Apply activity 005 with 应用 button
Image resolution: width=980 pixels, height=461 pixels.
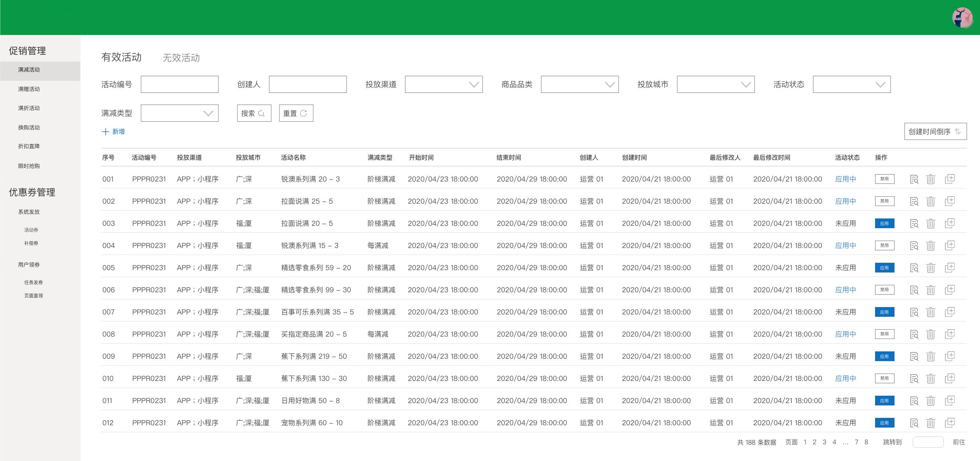[x=885, y=268]
